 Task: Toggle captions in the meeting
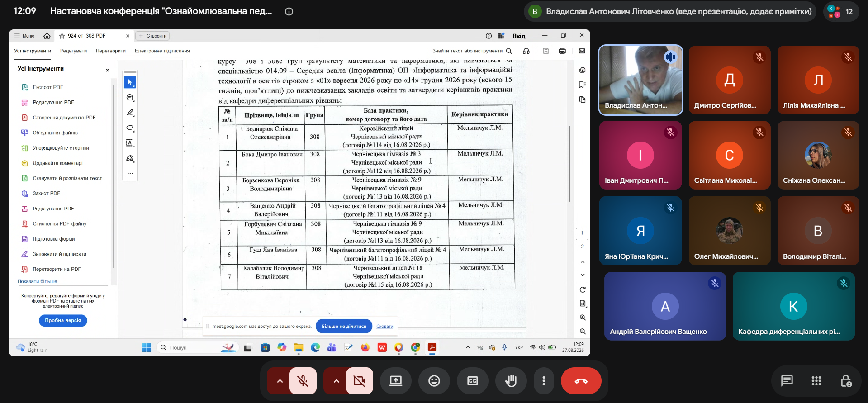pos(473,381)
